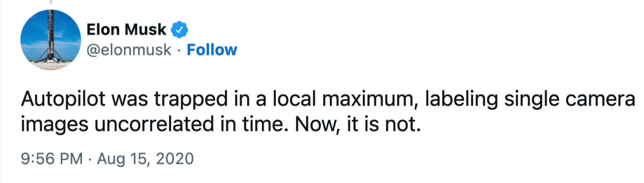
Task: Click the blue verified checkmark badge
Action: tap(179, 30)
